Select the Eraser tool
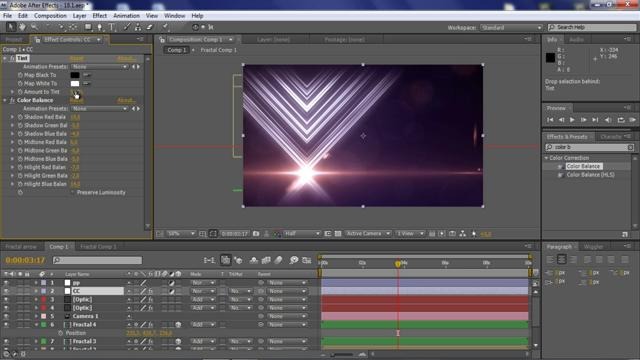The image size is (640, 360). click(x=149, y=27)
